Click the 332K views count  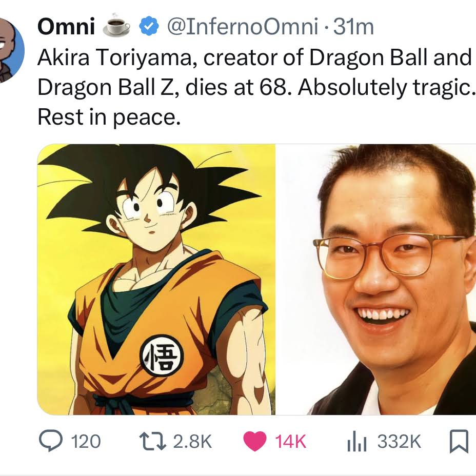(399, 442)
